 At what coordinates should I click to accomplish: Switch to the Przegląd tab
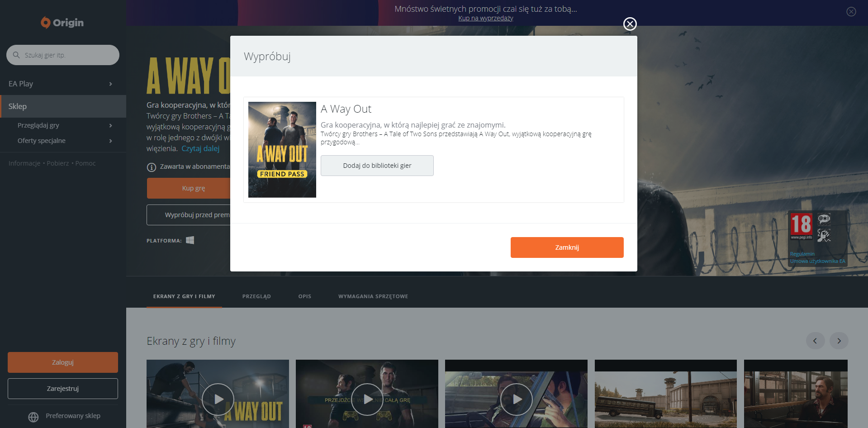[256, 296]
